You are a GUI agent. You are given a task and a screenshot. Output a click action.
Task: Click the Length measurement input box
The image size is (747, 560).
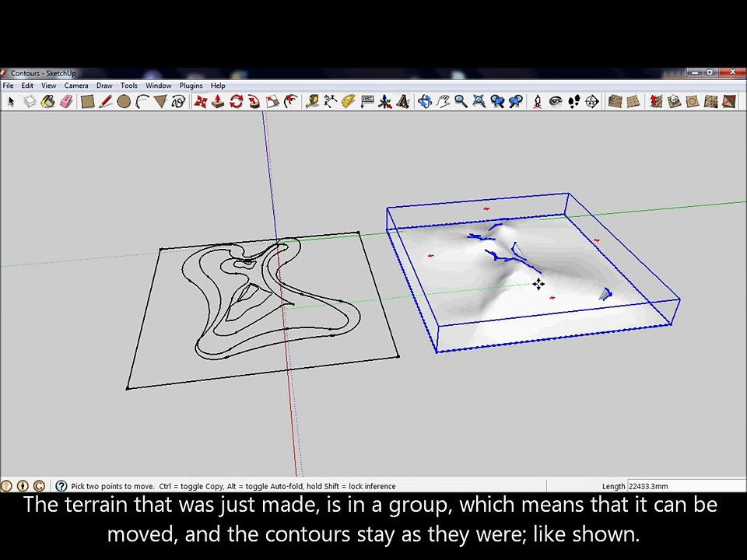tap(686, 486)
